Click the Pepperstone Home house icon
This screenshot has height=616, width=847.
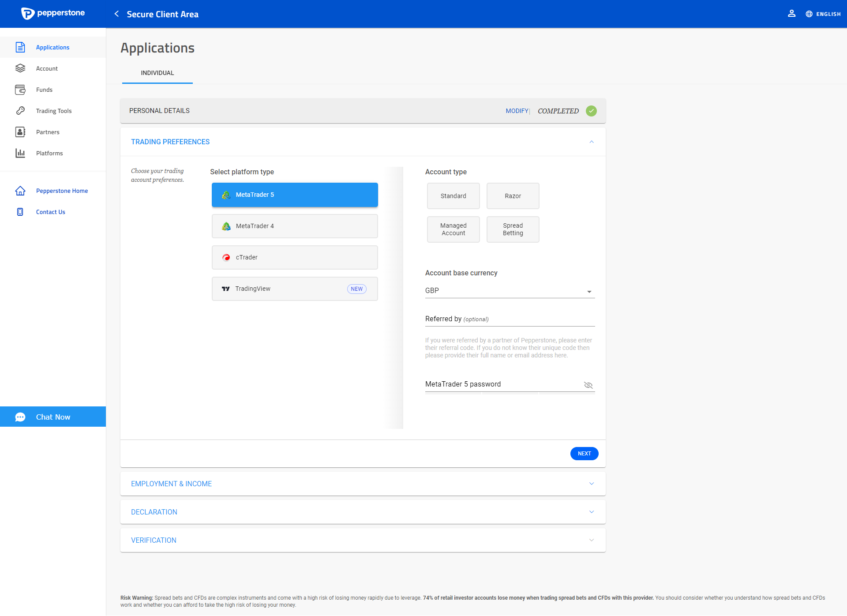tap(20, 191)
